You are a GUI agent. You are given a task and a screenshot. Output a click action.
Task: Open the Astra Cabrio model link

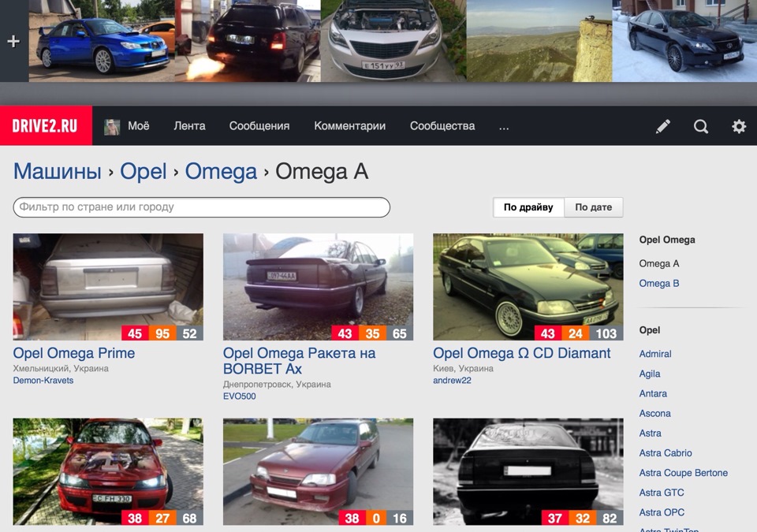[x=666, y=453]
